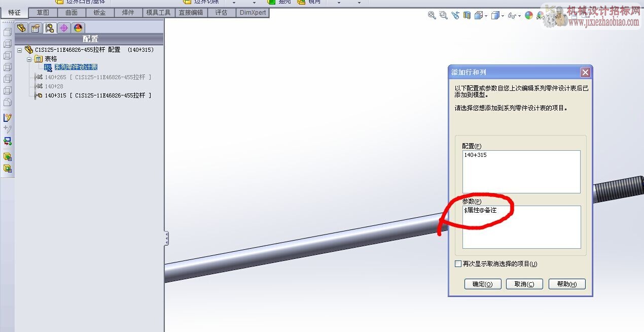The image size is (644, 332).
Task: Collapse the 表格 tree node
Action: [x=29, y=59]
